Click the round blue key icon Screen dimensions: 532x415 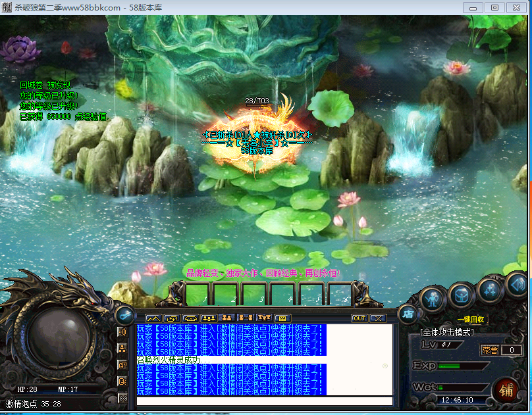coord(125,316)
